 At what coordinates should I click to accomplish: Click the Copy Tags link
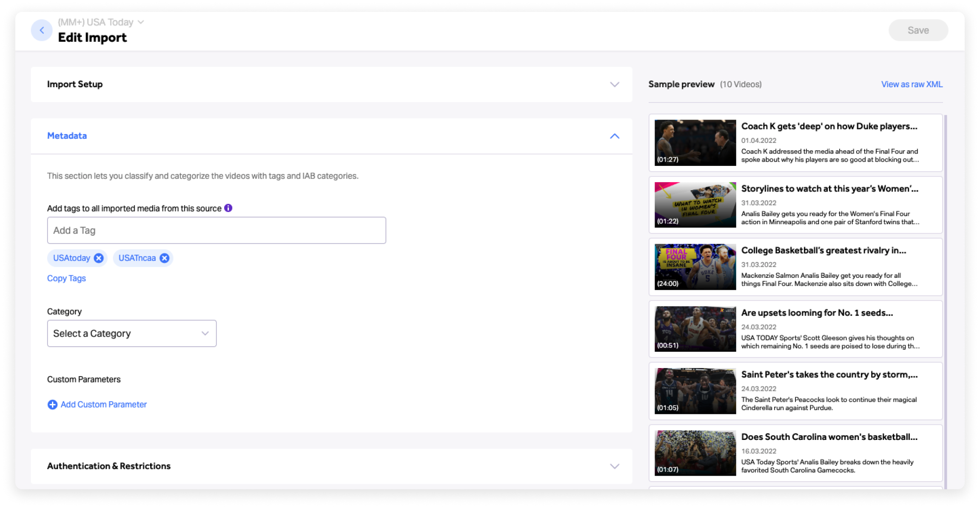tap(66, 278)
